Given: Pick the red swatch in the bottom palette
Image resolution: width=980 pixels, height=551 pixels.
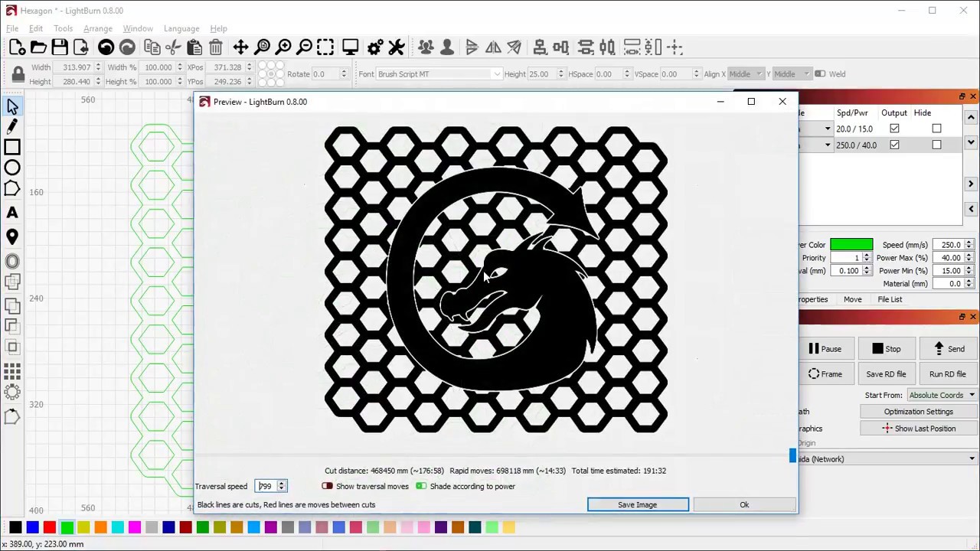Looking at the screenshot, I should coord(49,527).
